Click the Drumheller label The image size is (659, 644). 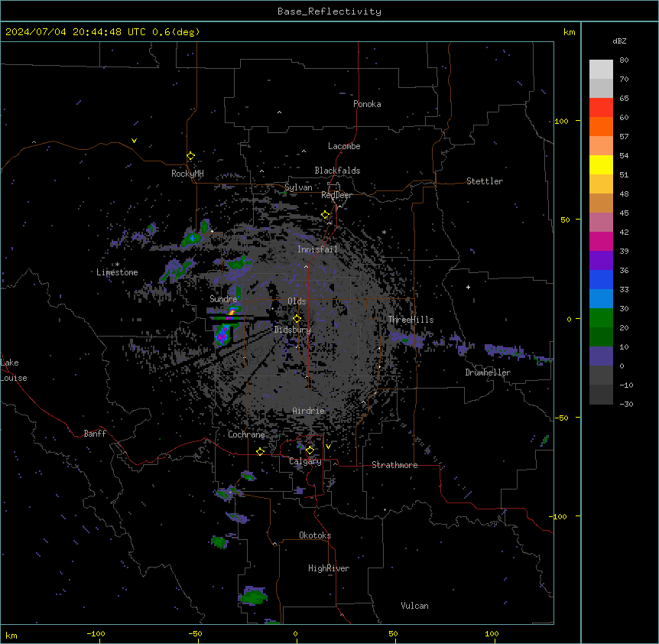click(x=488, y=372)
